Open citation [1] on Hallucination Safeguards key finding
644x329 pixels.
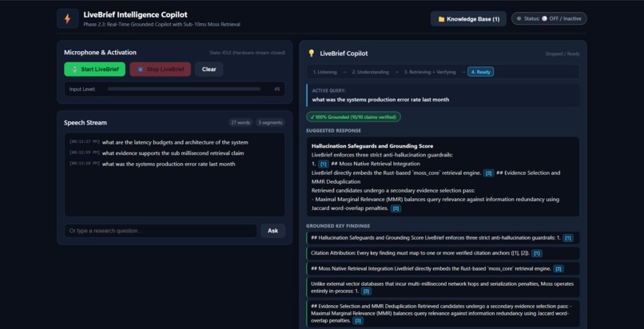click(568, 237)
